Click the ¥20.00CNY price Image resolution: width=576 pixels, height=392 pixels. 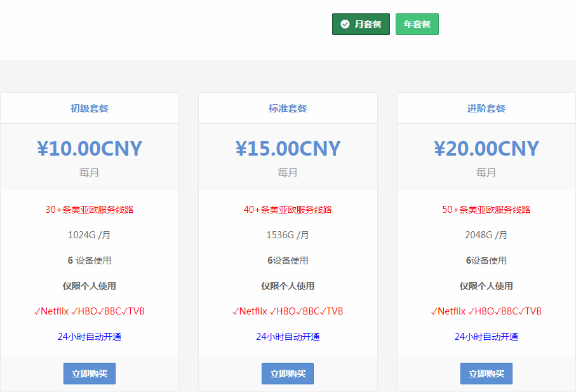pos(486,149)
